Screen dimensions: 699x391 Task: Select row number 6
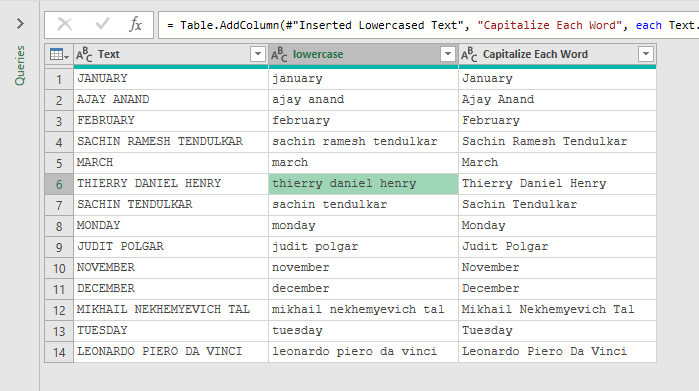[59, 184]
